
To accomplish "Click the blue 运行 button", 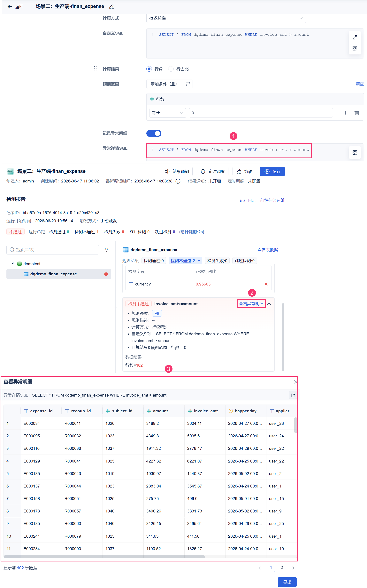I will (x=272, y=172).
